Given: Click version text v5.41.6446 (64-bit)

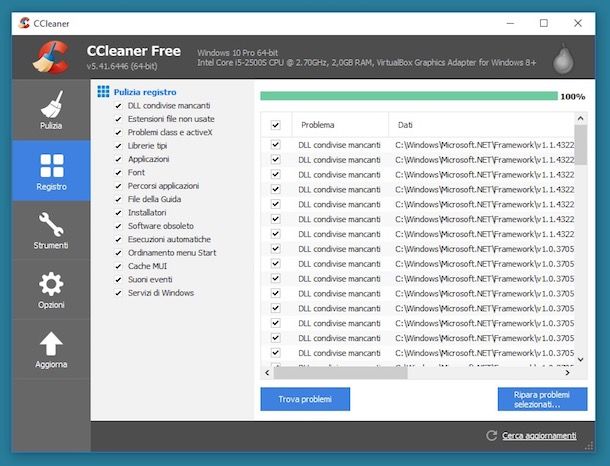Looking at the screenshot, I should [122, 66].
